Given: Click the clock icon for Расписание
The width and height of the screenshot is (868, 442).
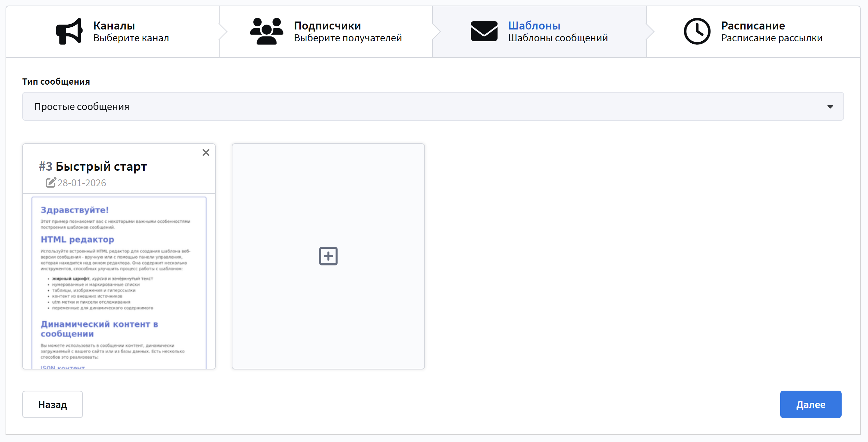Looking at the screenshot, I should [697, 31].
